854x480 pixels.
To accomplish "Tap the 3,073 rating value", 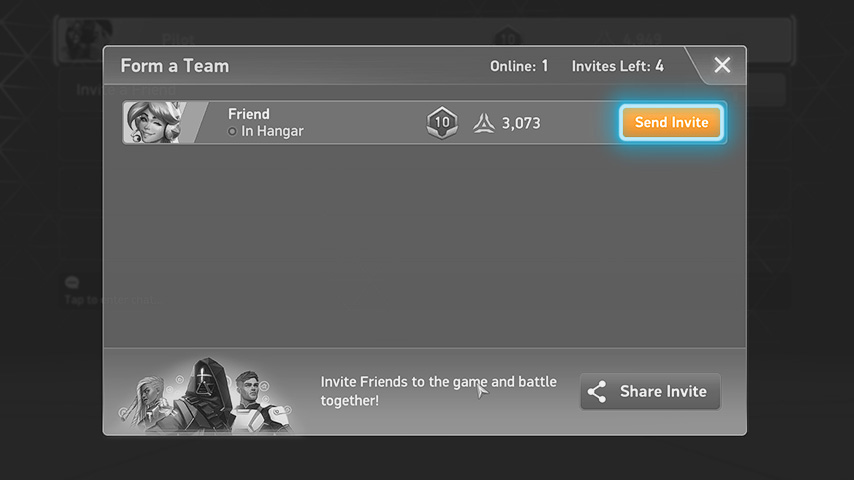I will (521, 123).
